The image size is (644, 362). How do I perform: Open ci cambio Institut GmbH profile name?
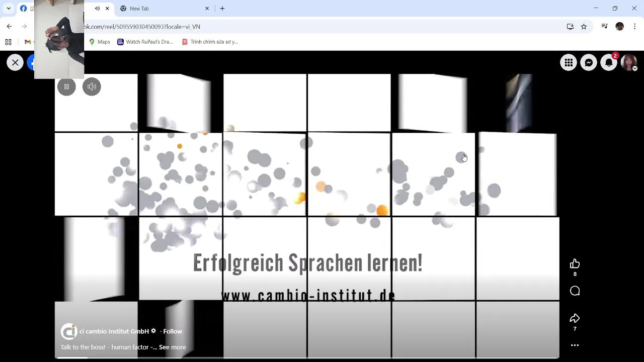click(x=114, y=331)
